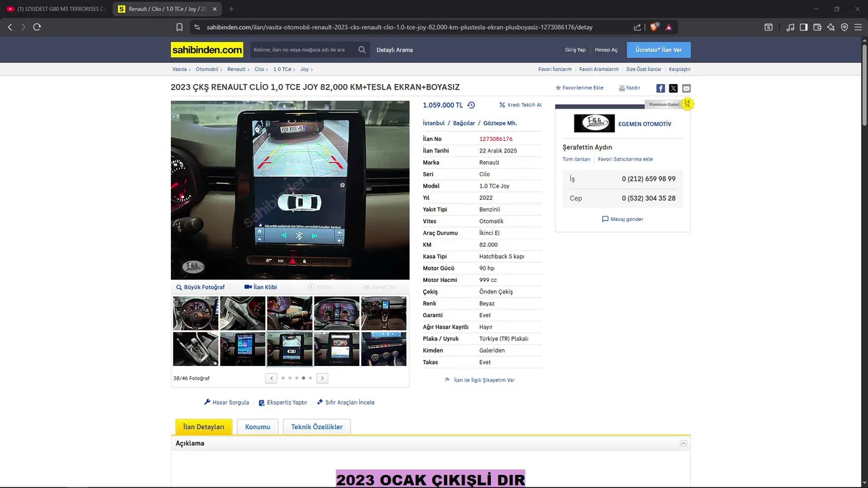The width and height of the screenshot is (868, 488).
Task: Click the 1.0 TCe breadcrumb
Action: pyautogui.click(x=282, y=69)
